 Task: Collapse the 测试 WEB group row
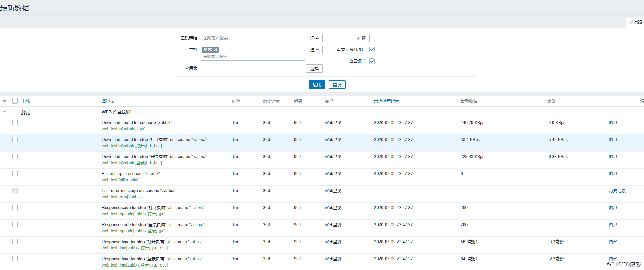pos(5,112)
